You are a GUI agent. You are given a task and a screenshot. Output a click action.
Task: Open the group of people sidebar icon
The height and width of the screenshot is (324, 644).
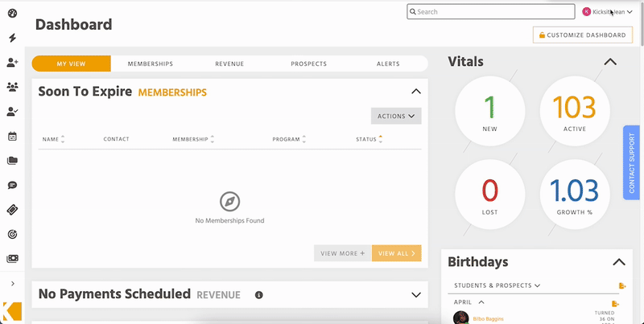coord(12,87)
